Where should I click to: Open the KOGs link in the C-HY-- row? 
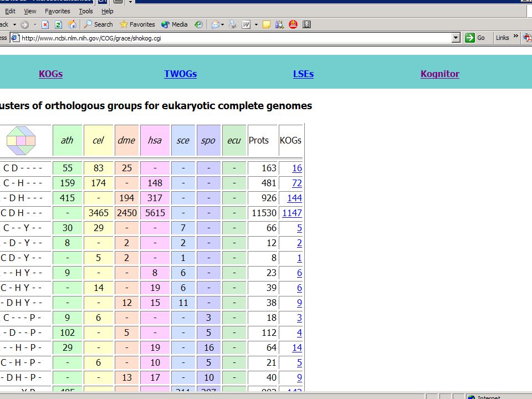point(299,288)
